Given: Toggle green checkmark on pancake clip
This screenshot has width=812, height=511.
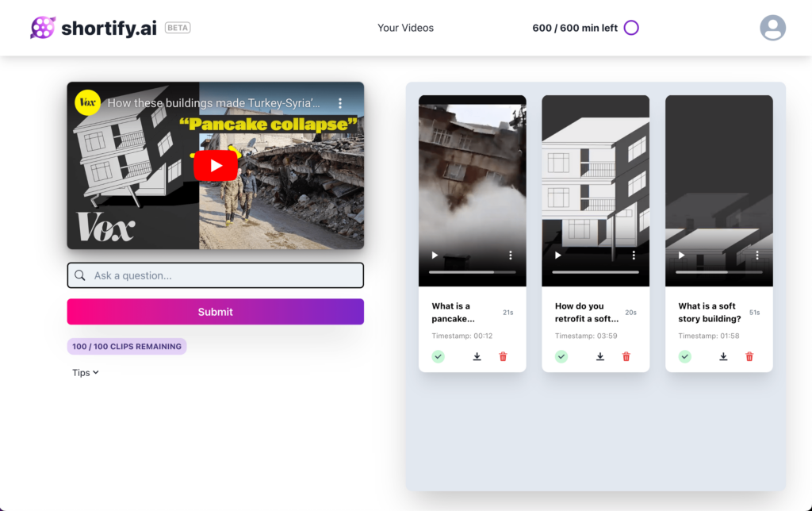Looking at the screenshot, I should coord(439,357).
